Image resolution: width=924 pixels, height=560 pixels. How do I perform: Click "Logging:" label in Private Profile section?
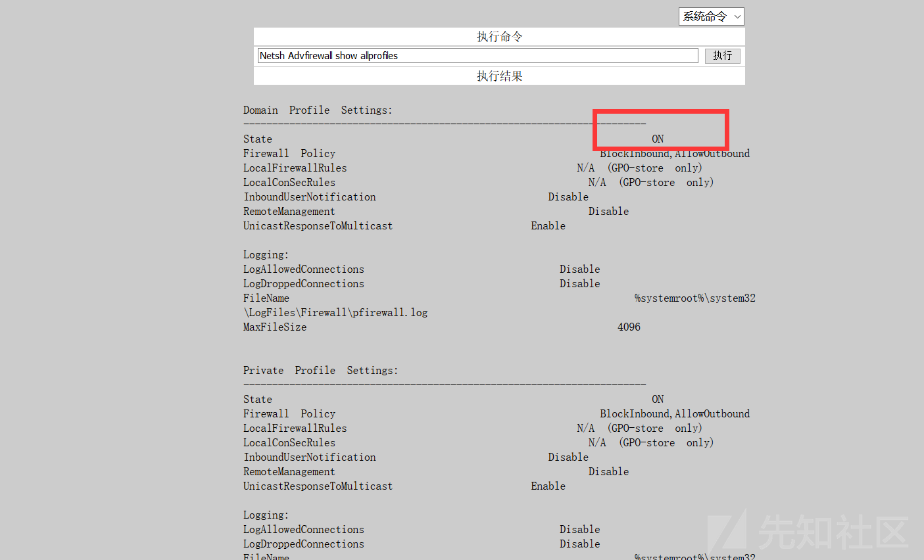[x=266, y=515]
